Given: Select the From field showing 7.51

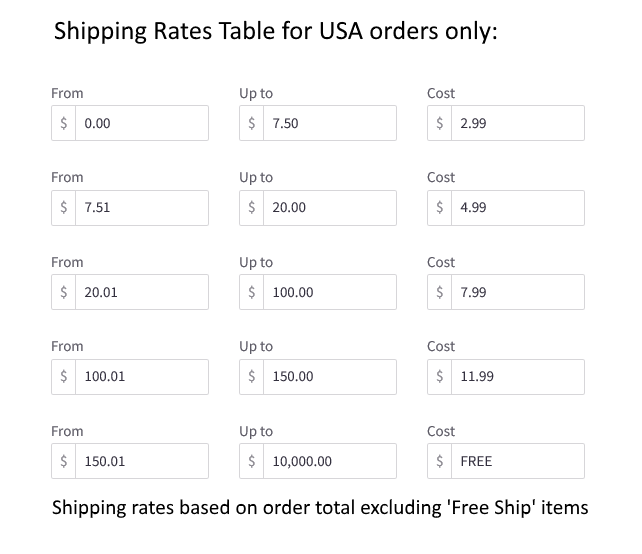Looking at the screenshot, I should (x=142, y=208).
